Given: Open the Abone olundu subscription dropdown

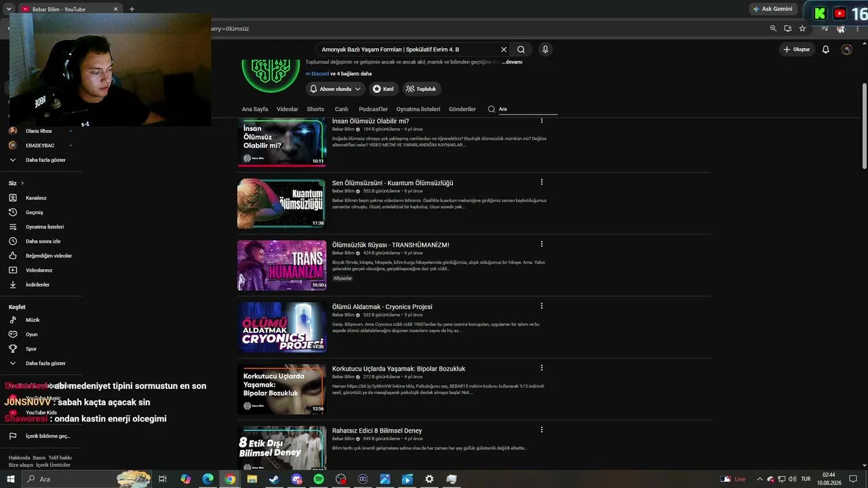Looking at the screenshot, I should coord(336,89).
